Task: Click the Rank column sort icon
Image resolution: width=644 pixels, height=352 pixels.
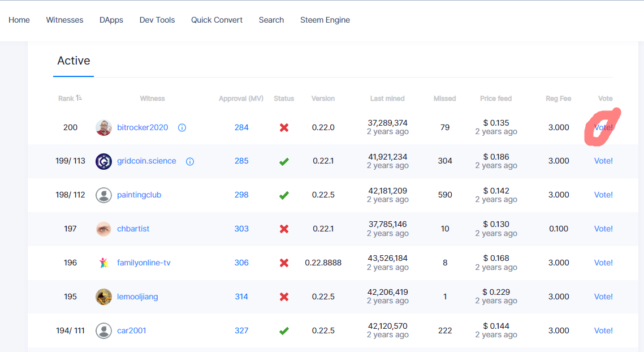Action: tap(79, 98)
